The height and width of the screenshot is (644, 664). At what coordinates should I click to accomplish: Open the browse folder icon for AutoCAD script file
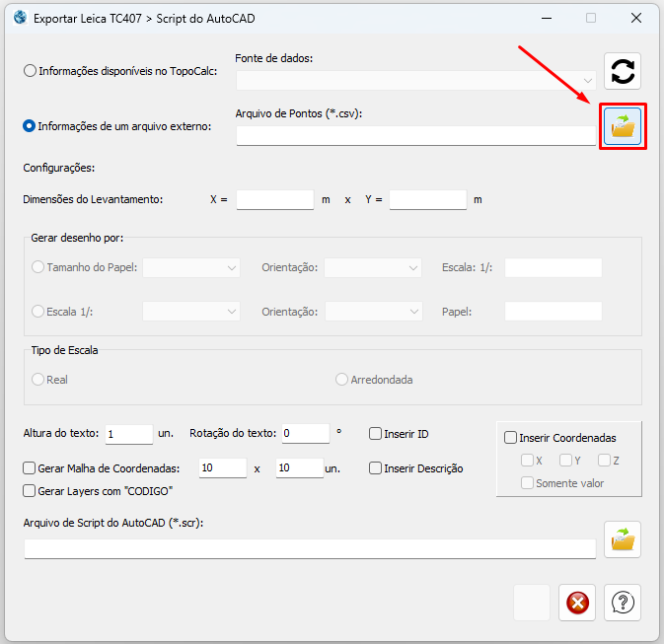click(623, 539)
